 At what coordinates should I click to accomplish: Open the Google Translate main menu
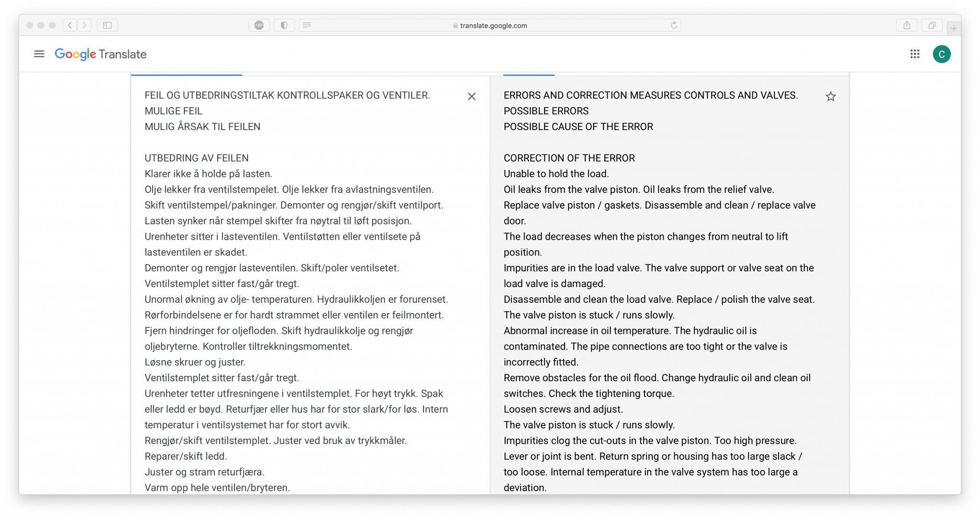point(39,54)
